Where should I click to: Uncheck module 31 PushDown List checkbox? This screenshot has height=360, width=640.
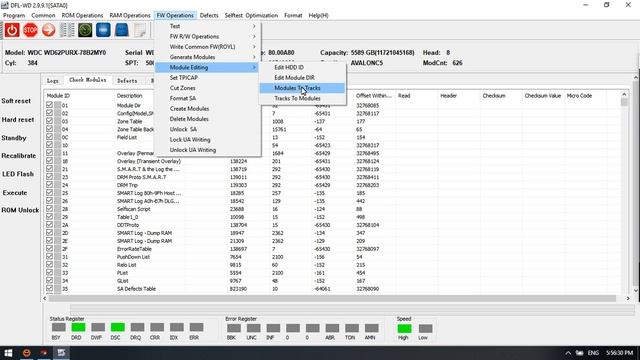[49, 256]
